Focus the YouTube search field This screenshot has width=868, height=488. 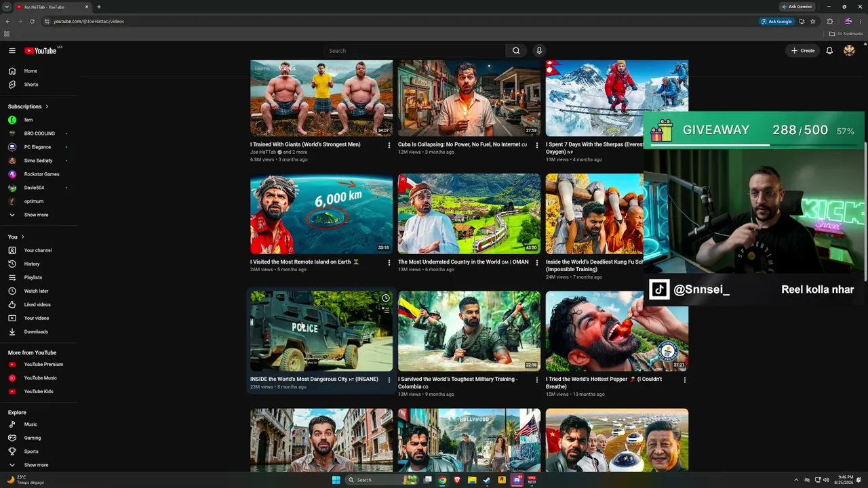(414, 51)
